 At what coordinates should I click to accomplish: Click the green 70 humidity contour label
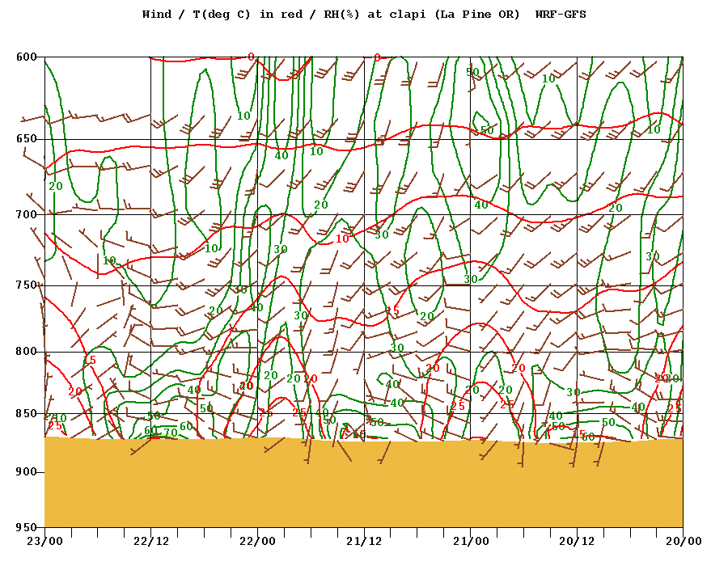pos(171,433)
